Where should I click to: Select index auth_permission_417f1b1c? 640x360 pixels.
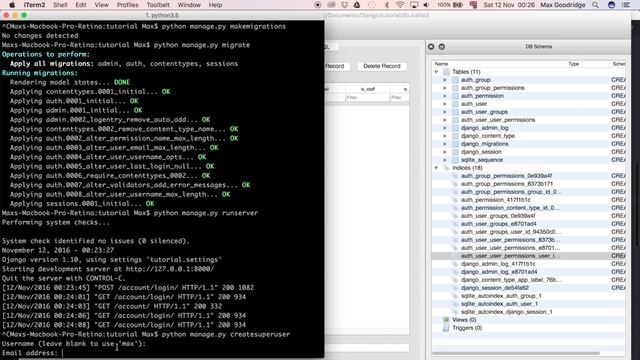tap(496, 200)
